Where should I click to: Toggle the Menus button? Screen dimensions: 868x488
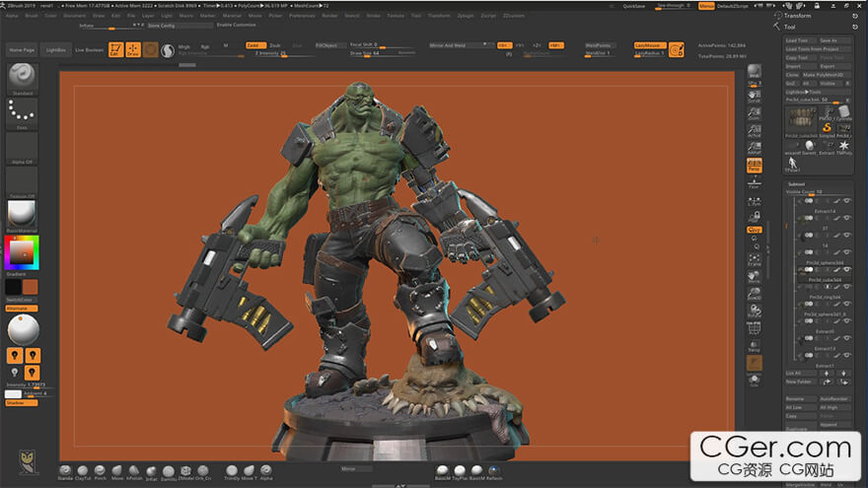(x=706, y=6)
